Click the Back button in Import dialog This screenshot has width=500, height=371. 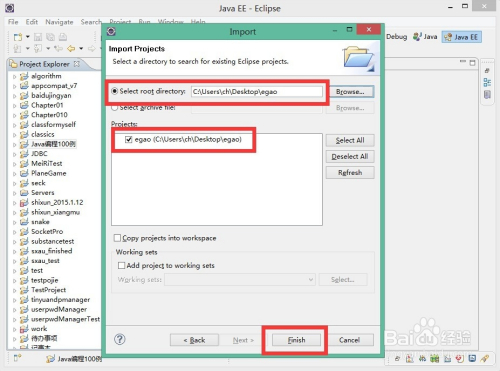[194, 340]
